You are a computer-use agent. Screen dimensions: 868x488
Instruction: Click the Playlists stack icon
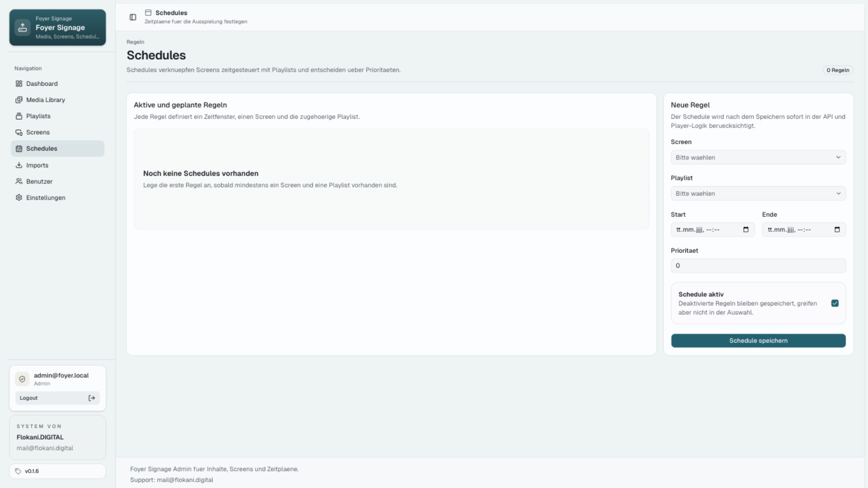19,116
